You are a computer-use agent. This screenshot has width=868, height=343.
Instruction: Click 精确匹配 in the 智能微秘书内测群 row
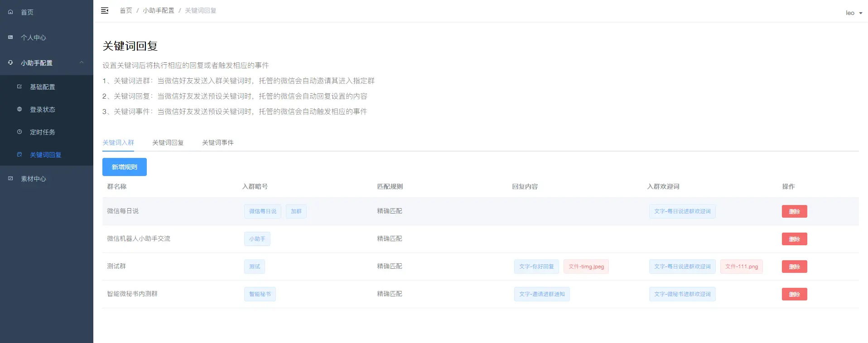(x=390, y=294)
